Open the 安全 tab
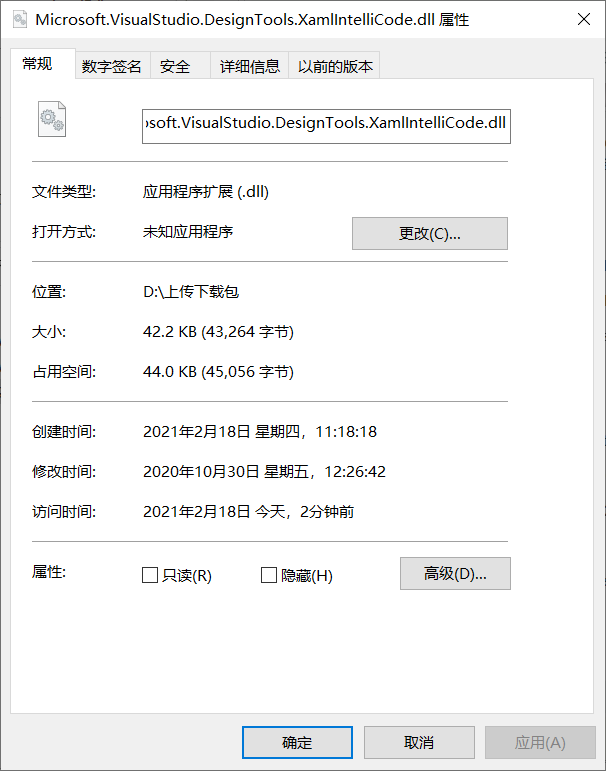The height and width of the screenshot is (771, 606). (x=180, y=66)
